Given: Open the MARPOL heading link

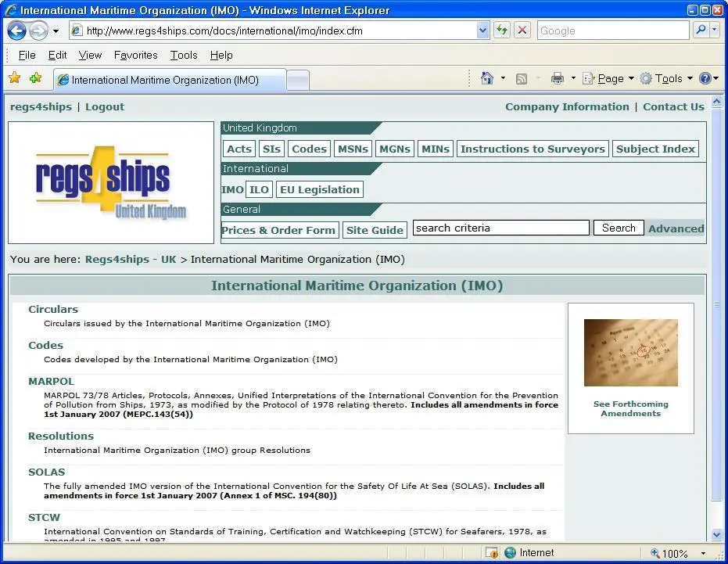Looking at the screenshot, I should pos(51,382).
